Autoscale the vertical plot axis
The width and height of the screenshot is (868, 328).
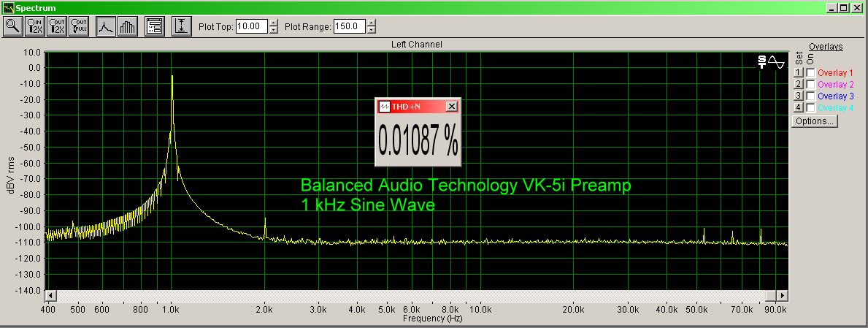point(182,26)
